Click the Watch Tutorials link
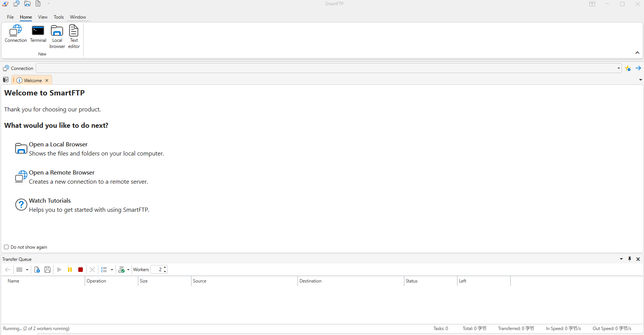 (50, 201)
